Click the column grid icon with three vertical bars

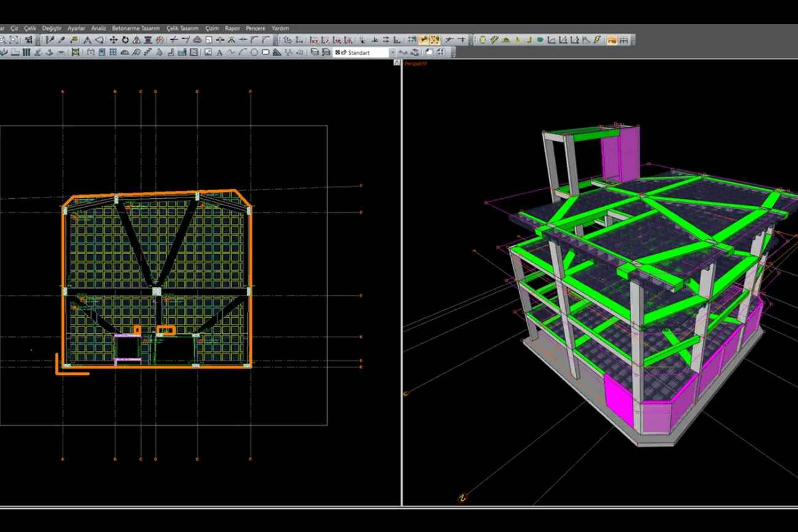26,53
